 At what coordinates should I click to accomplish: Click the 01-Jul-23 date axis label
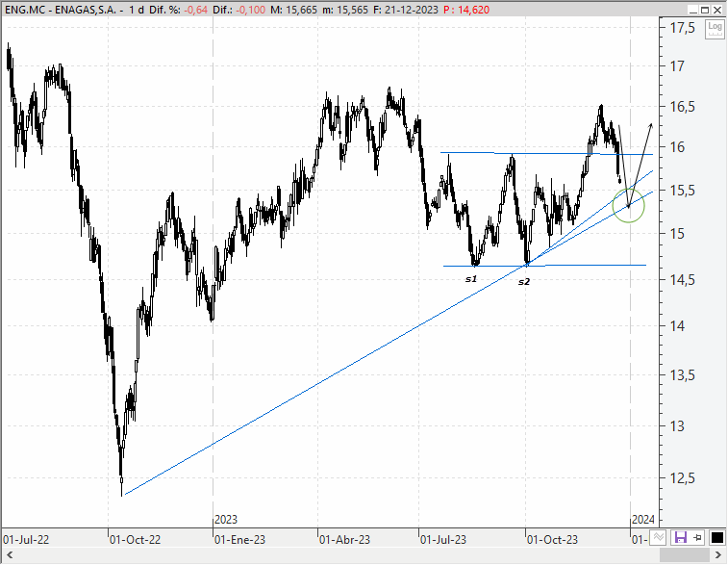[443, 540]
